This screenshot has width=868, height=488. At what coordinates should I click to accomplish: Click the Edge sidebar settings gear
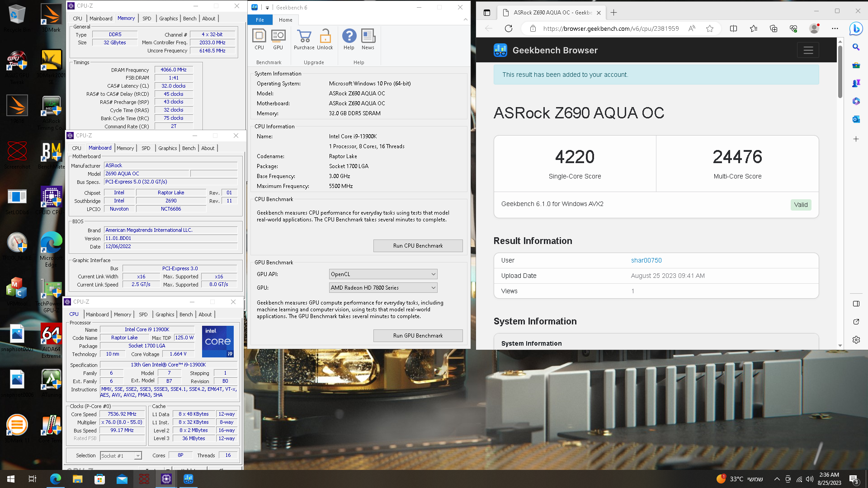click(x=856, y=340)
